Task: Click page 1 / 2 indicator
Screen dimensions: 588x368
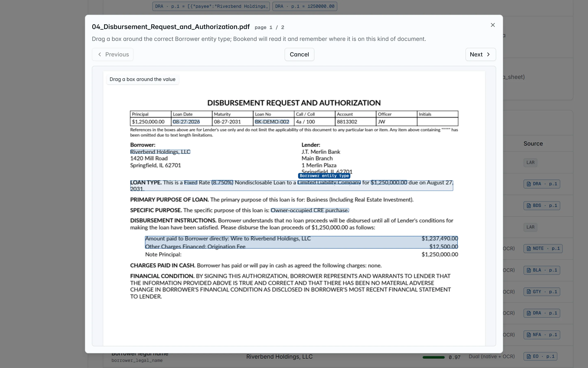Action: 269,28
